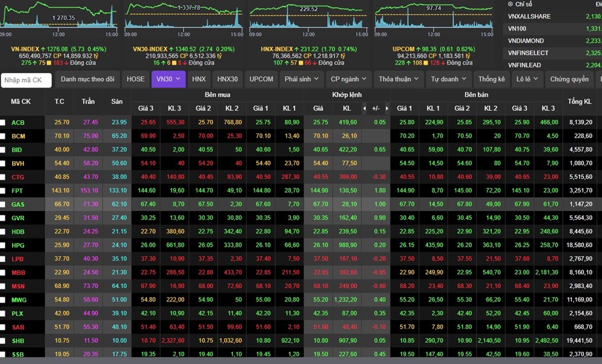Click the Nhập mã CK search field
602x364 pixels.
pyautogui.click(x=26, y=80)
